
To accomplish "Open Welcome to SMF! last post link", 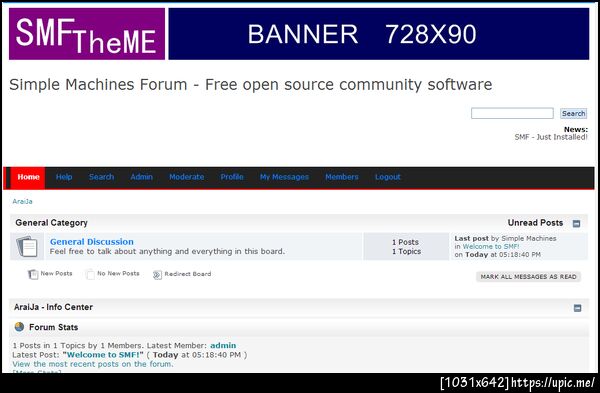I will click(x=491, y=246).
